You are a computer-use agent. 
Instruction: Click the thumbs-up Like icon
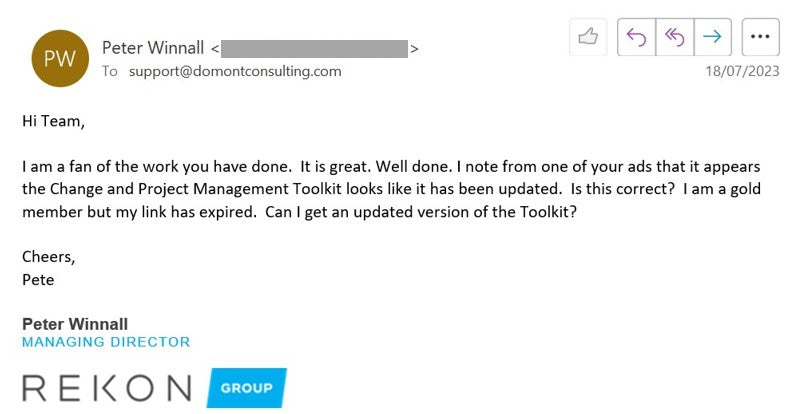588,37
